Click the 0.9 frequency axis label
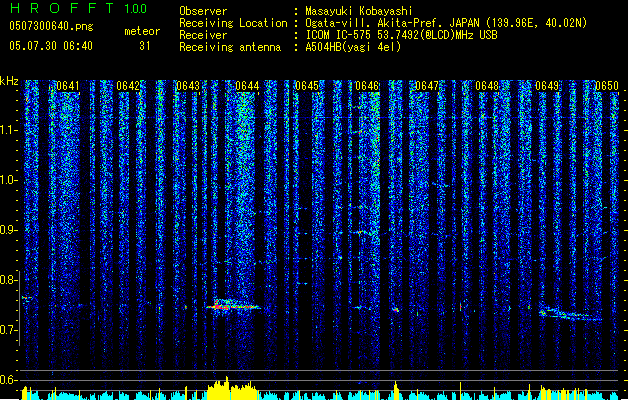This screenshot has width=629, height=400. (8, 230)
